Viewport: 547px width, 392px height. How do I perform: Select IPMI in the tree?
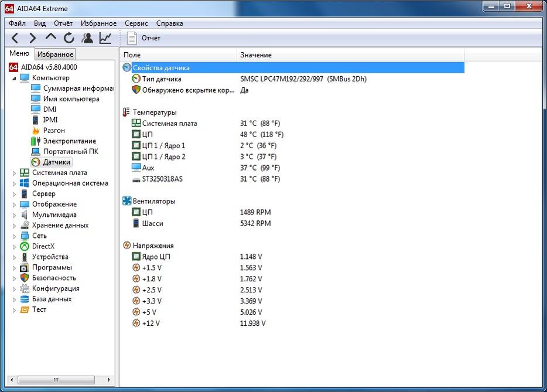(x=50, y=120)
